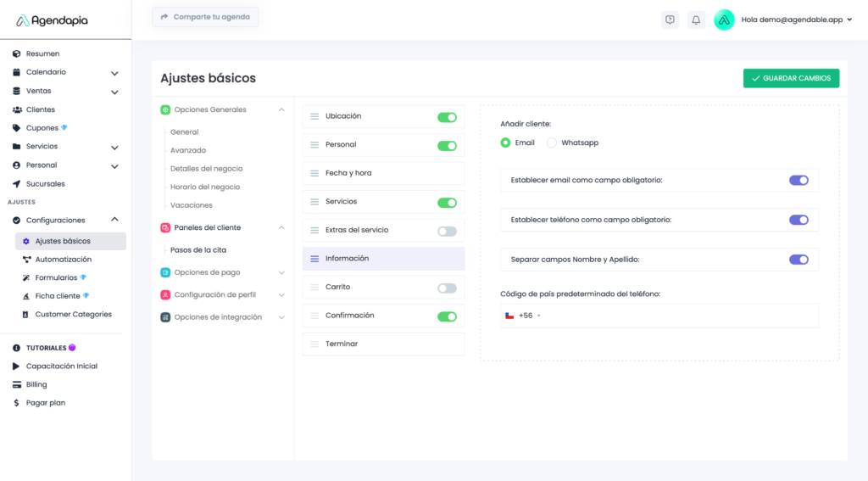Open the Horario del negocio option
Screen dimensions: 868x481
click(x=205, y=187)
